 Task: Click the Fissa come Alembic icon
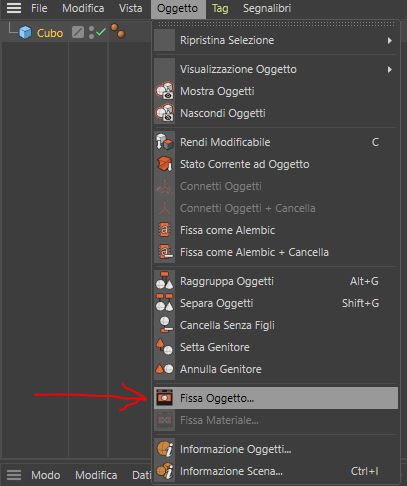(x=165, y=230)
